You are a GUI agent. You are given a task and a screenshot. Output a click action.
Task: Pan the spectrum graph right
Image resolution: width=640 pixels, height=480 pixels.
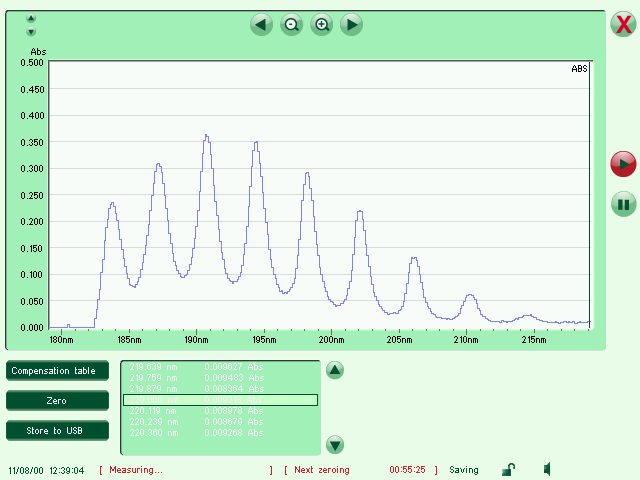351,25
